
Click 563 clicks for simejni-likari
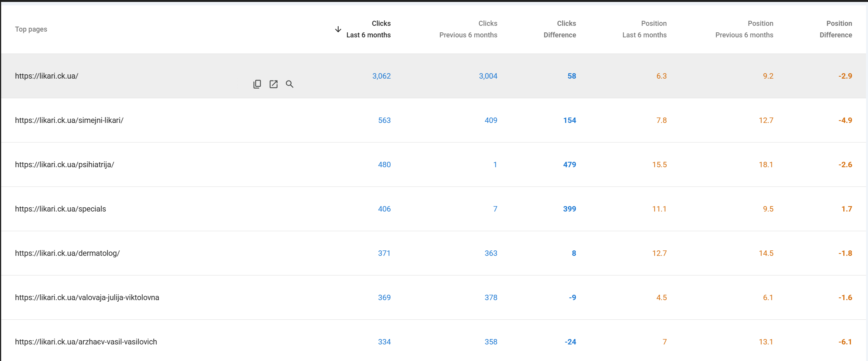(x=384, y=120)
